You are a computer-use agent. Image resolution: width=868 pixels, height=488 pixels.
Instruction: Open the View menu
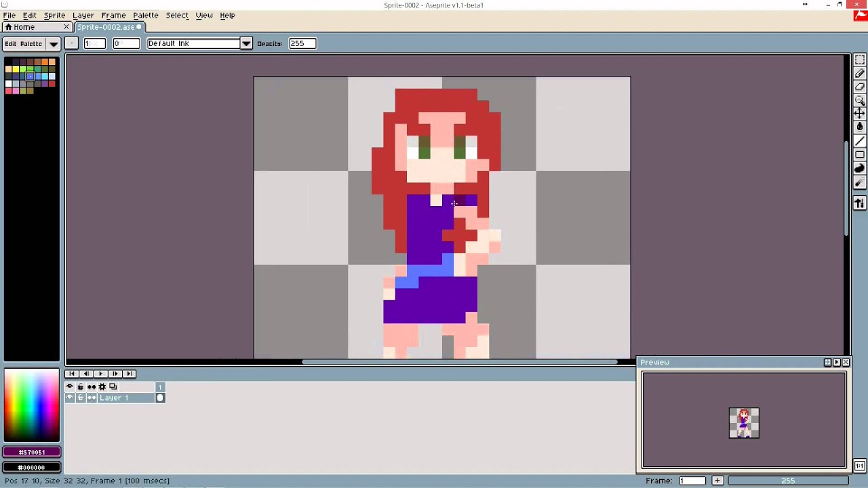pyautogui.click(x=204, y=15)
